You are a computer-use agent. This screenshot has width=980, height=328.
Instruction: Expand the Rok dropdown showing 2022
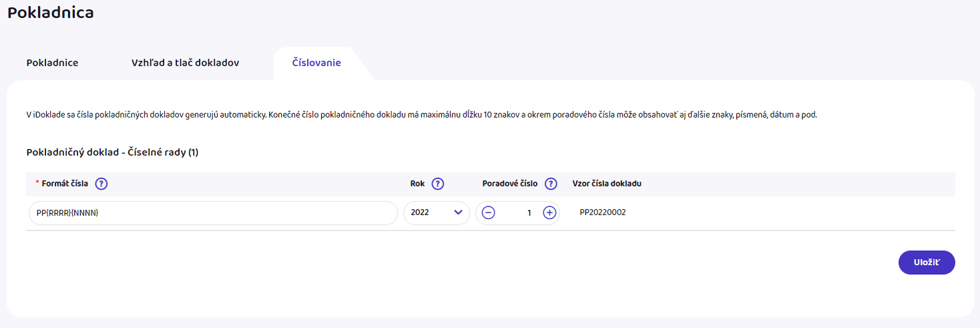pos(436,213)
